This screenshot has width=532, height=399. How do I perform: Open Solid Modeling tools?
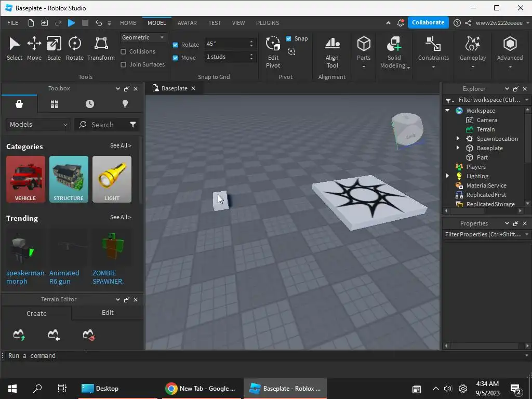click(394, 52)
